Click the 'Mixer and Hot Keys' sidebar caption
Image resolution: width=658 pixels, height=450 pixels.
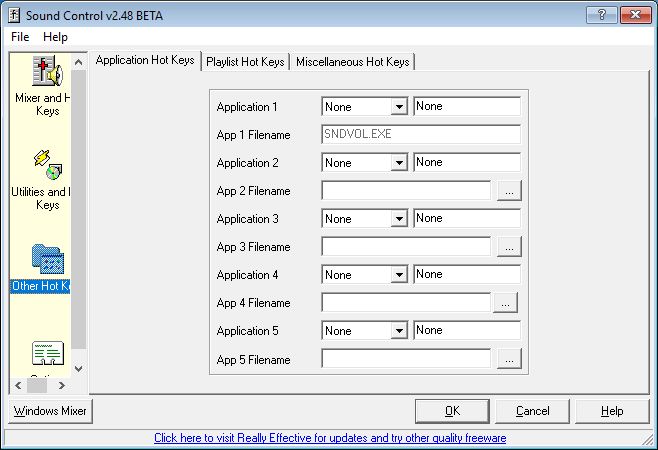pyautogui.click(x=42, y=105)
